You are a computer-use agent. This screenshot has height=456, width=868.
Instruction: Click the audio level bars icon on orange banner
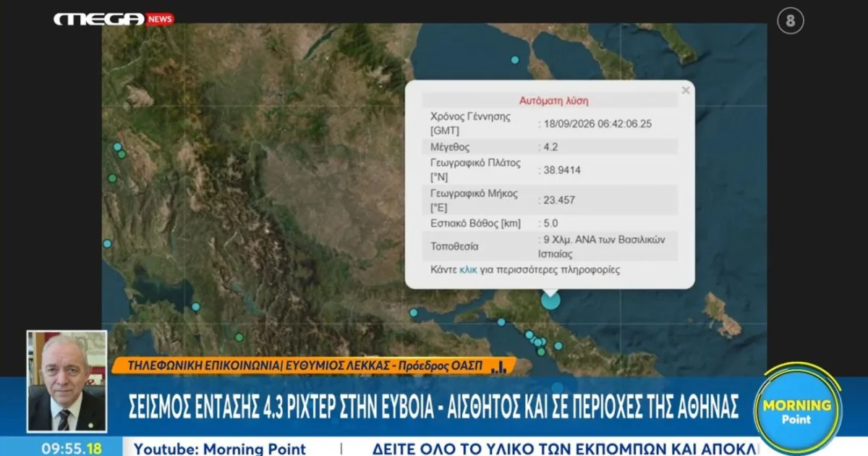coord(499,367)
